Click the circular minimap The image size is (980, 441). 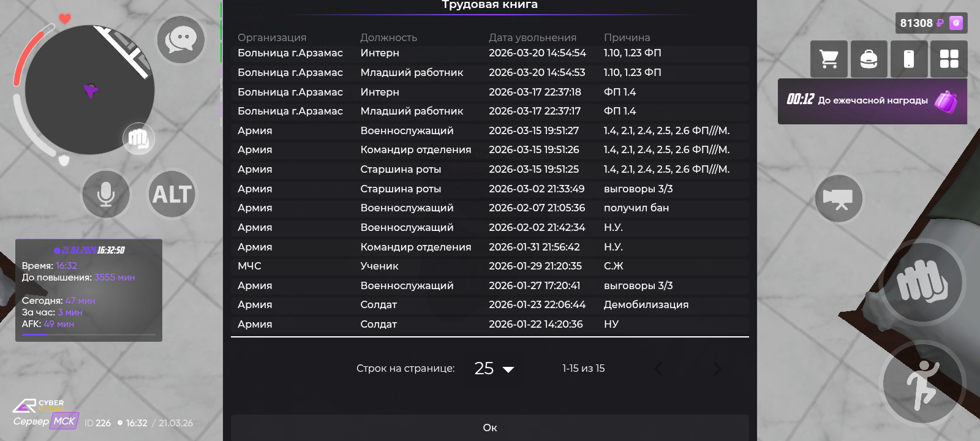[x=89, y=90]
